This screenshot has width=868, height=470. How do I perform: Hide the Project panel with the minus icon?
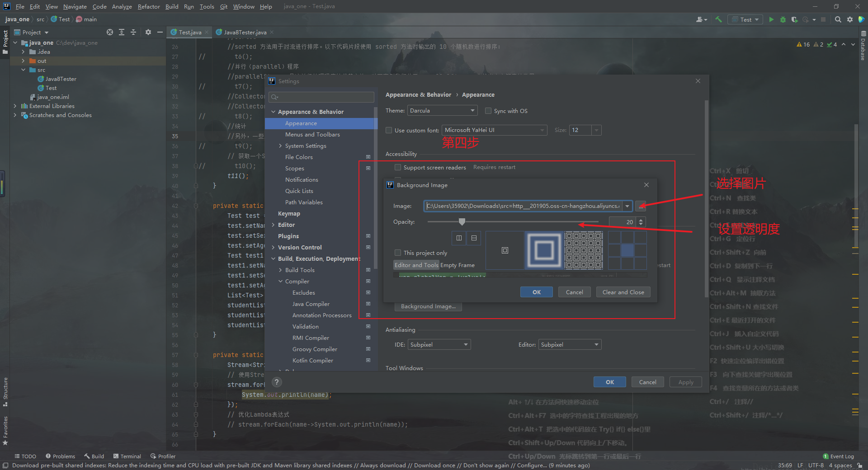tap(160, 32)
